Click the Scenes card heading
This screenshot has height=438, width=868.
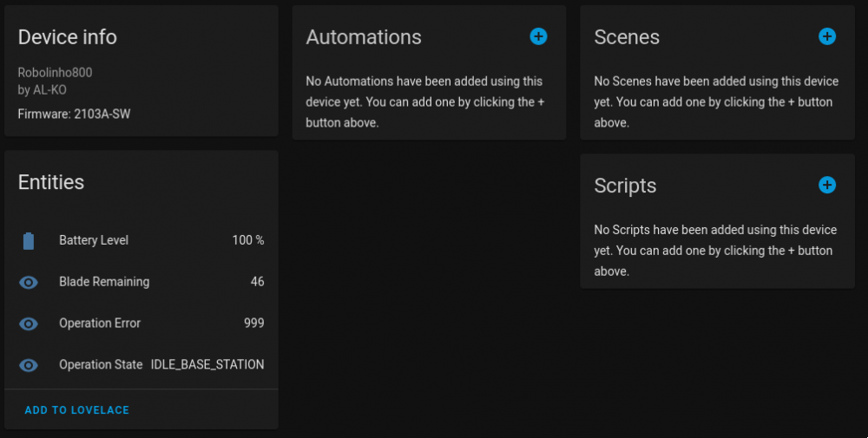pos(627,37)
